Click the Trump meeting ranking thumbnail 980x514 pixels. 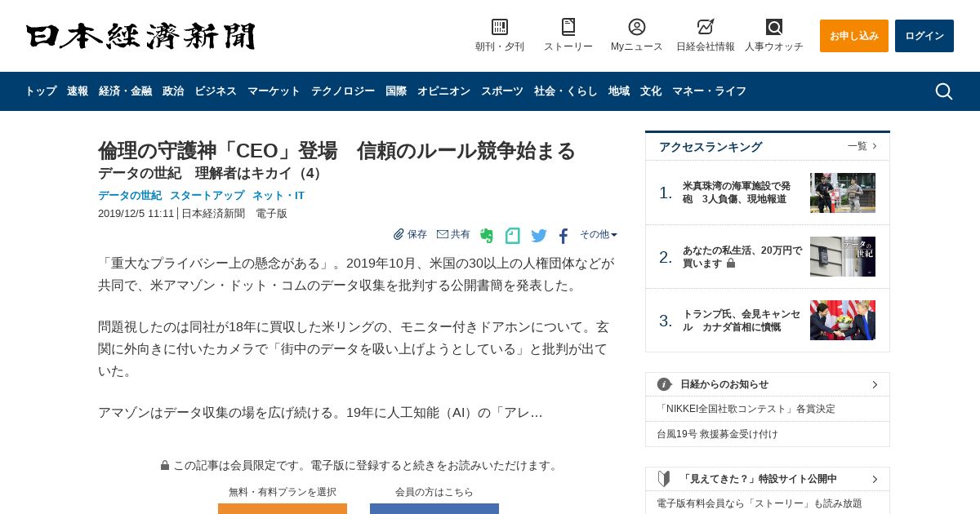click(843, 321)
